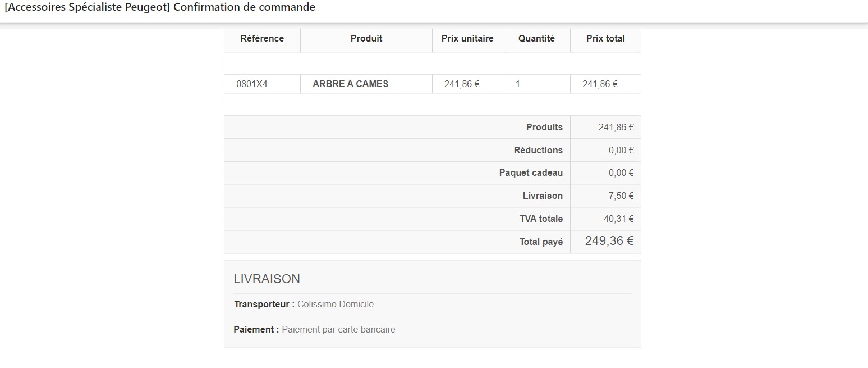Viewport: 868px width, 368px height.
Task: Click the 'ARBRE A CAMES' product name
Action: [350, 84]
